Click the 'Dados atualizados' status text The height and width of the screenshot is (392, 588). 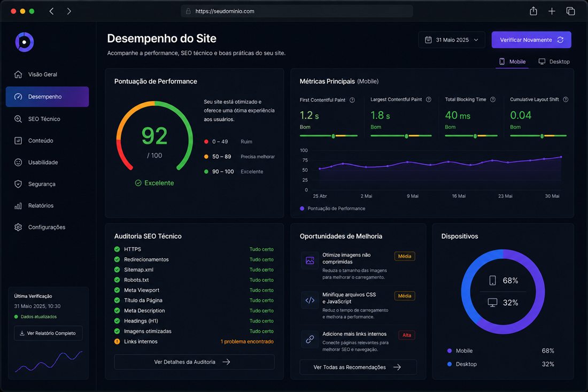click(38, 317)
